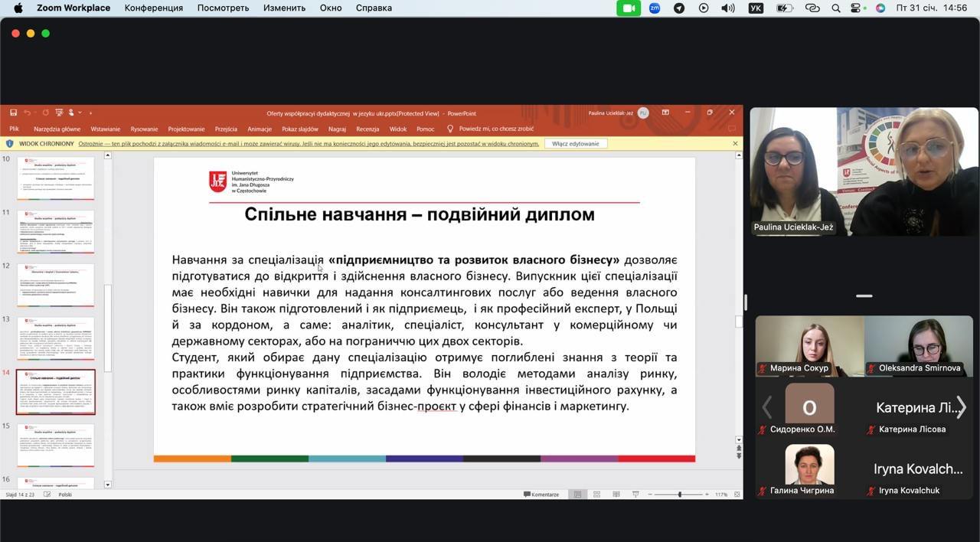Click the zoom slider handle in status bar
Image resolution: width=980 pixels, height=542 pixels.
(x=679, y=495)
